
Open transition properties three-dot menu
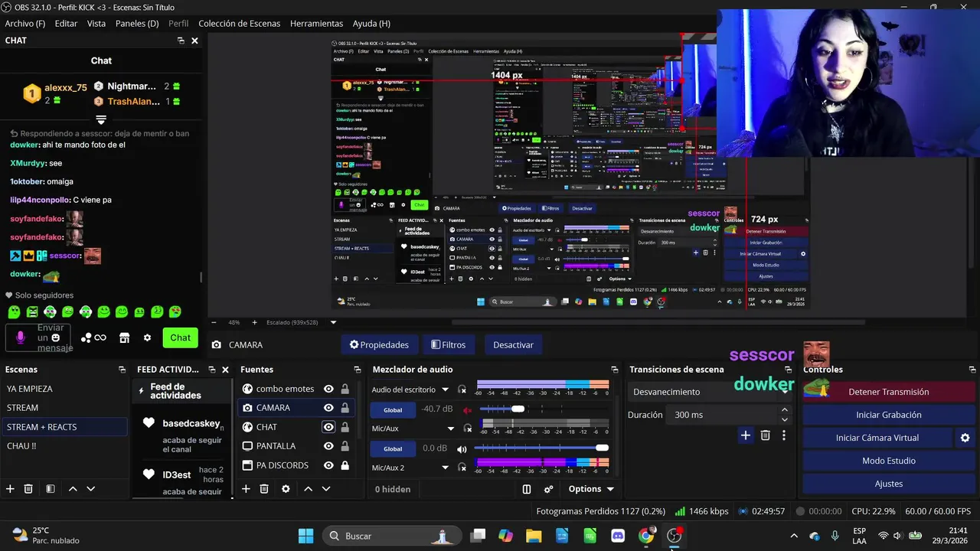coord(783,435)
